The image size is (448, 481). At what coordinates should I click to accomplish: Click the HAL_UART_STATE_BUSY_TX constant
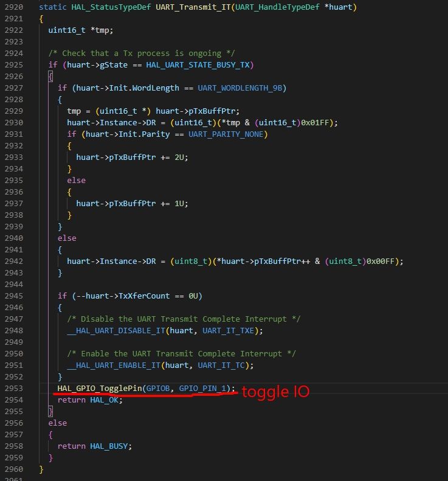point(198,65)
